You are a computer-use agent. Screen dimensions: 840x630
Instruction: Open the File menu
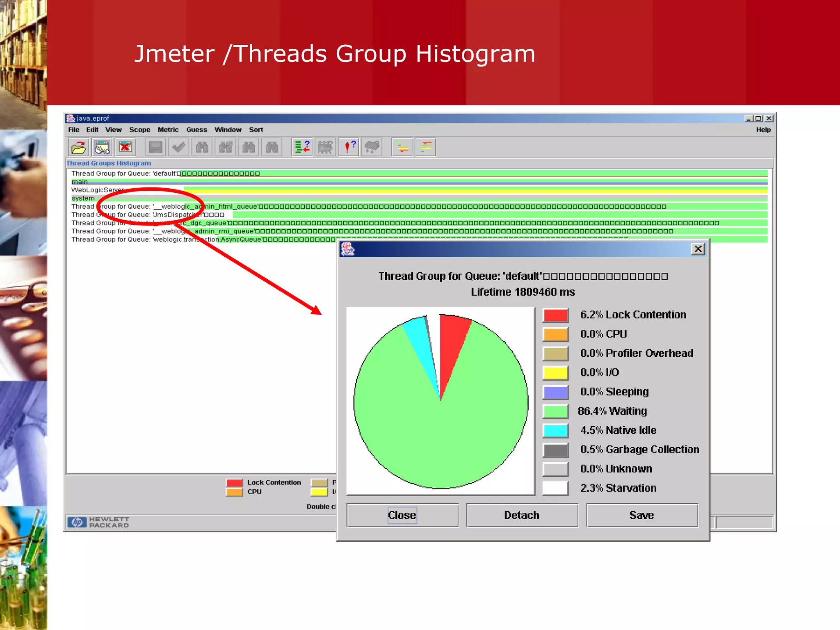(x=74, y=130)
